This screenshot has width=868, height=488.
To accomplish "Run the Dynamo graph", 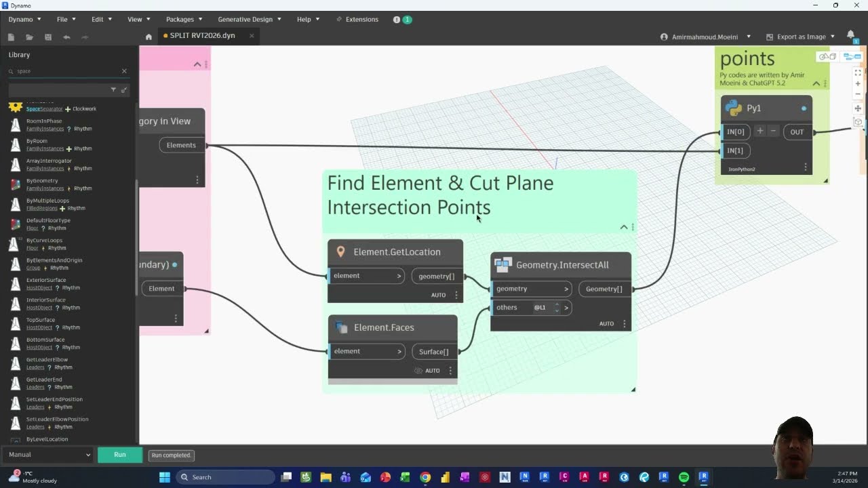I will coord(120,455).
